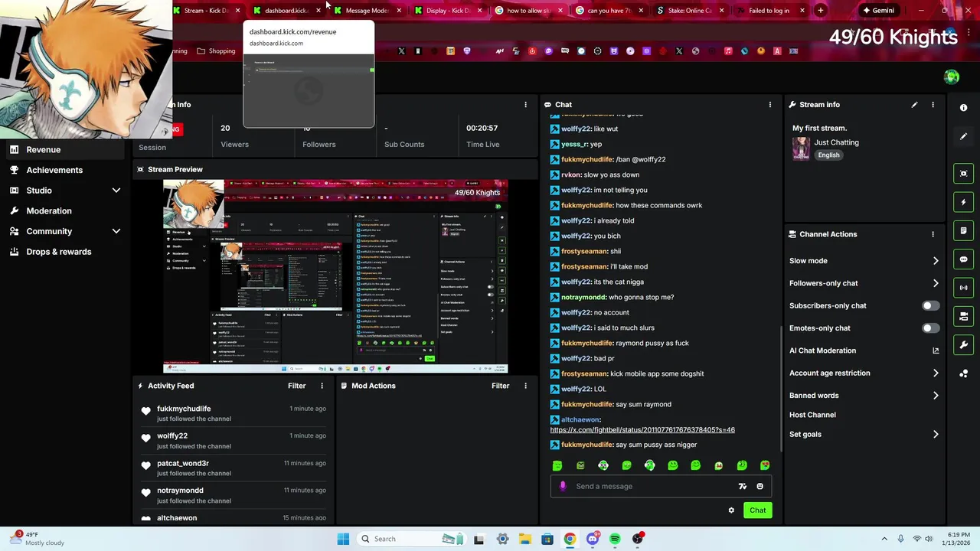Viewport: 980px width, 551px height.
Task: Switch to the Stream - Kick browser tab
Action: click(207, 11)
